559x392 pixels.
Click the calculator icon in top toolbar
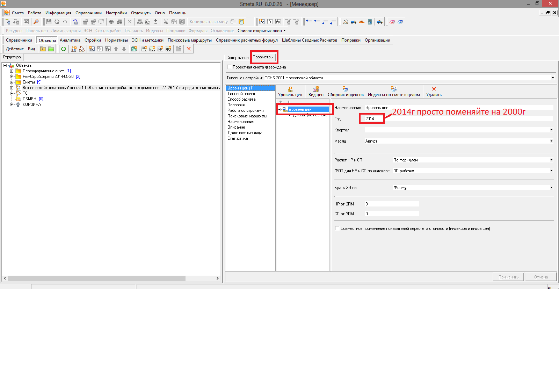click(x=370, y=22)
